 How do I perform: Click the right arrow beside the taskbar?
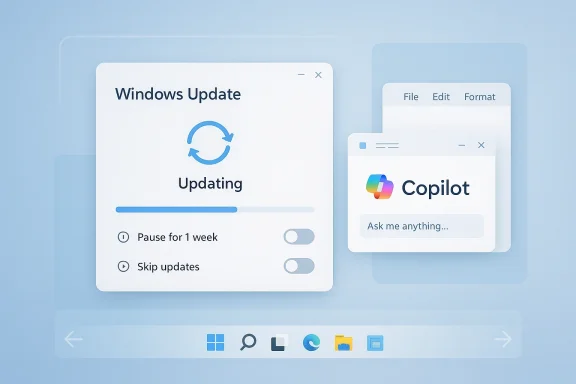[x=503, y=339]
